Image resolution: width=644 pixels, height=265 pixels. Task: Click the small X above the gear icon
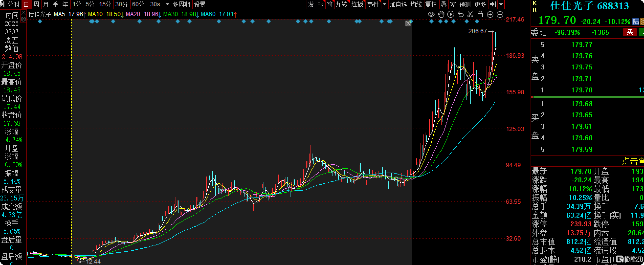point(23,13)
